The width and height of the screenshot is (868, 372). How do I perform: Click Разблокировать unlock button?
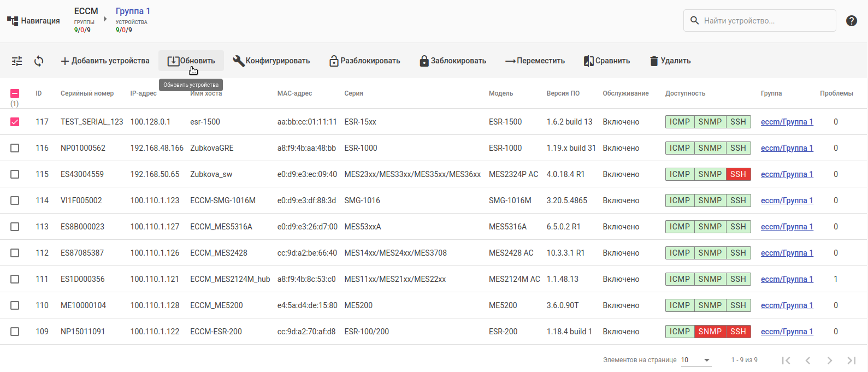(x=364, y=61)
